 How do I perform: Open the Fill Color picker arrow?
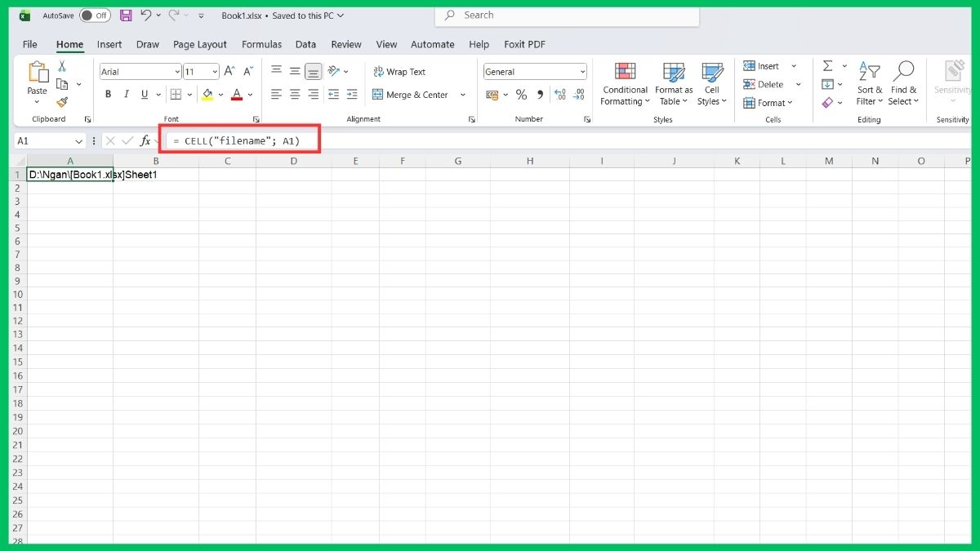tap(220, 95)
